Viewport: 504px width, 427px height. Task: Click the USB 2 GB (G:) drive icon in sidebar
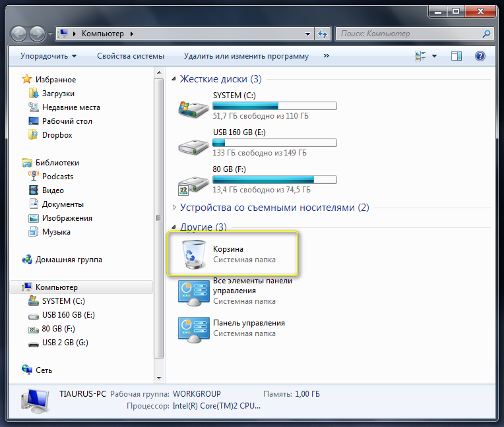tap(34, 345)
